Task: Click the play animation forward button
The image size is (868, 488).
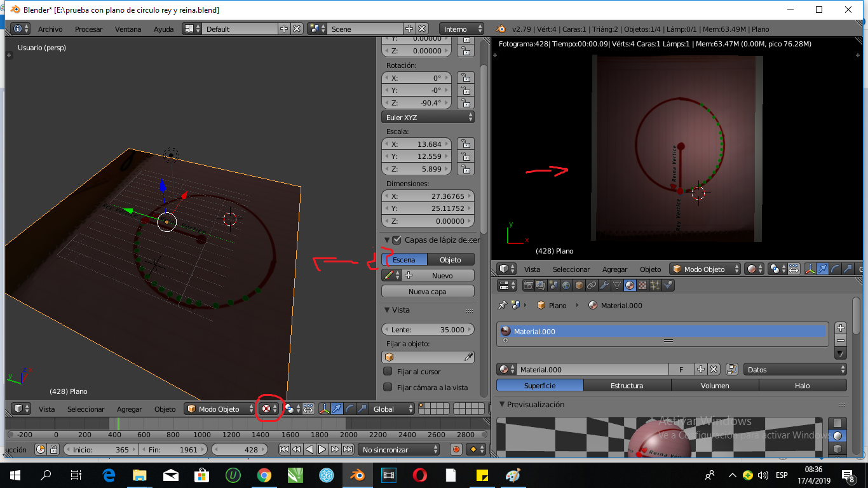Action: tap(322, 449)
